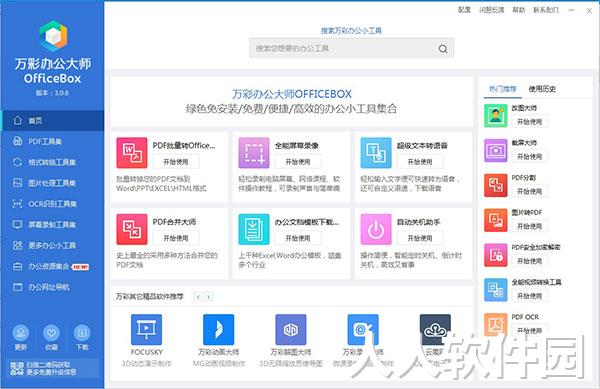Click 开始使用 under 全能屏幕录像

tap(298, 162)
